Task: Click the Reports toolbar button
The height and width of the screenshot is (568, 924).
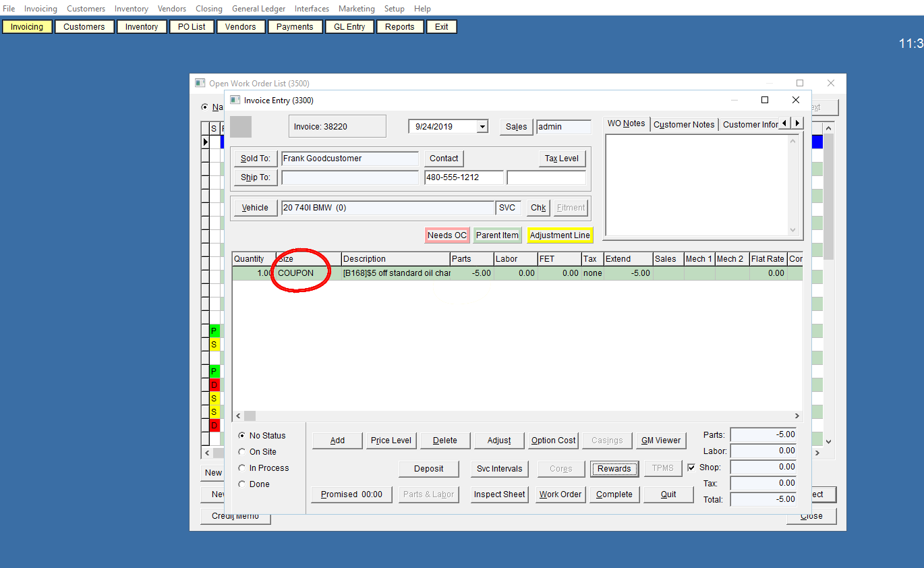Action: (x=400, y=27)
